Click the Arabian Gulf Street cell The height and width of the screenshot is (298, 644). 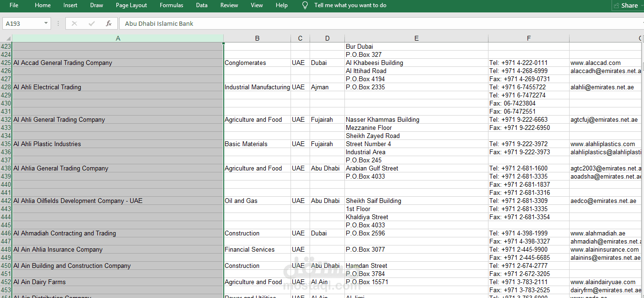(416, 168)
